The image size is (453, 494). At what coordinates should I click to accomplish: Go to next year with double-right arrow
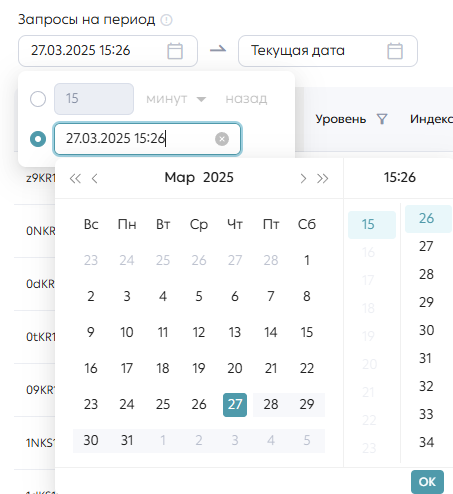tap(323, 178)
